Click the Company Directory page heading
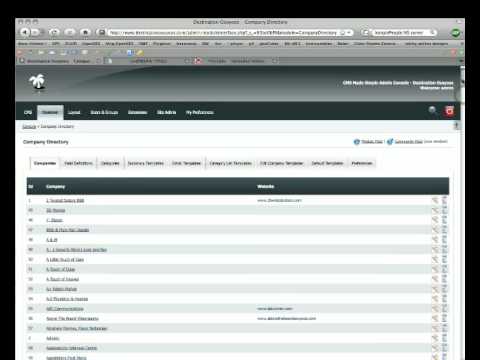 point(46,142)
